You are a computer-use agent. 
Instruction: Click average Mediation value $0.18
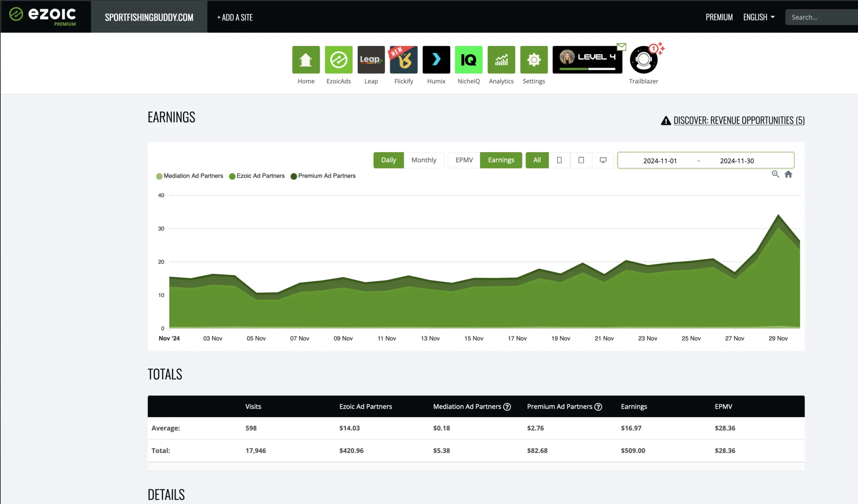click(x=441, y=428)
